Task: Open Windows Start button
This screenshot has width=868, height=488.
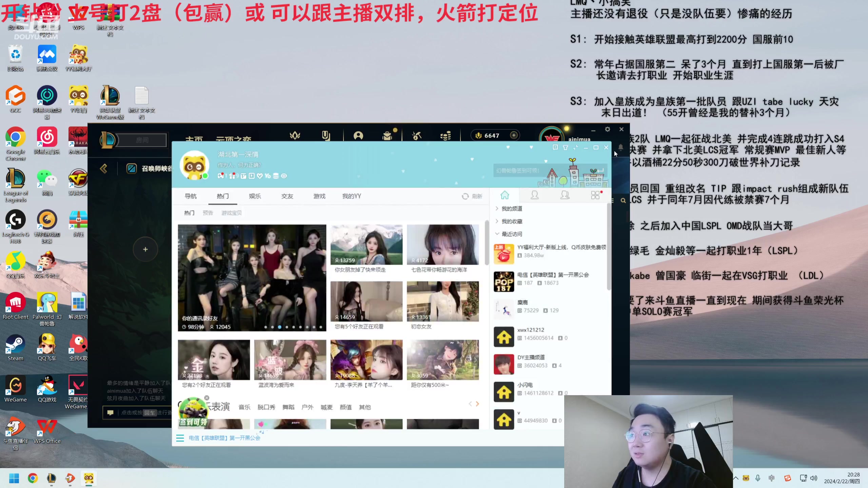Action: pyautogui.click(x=14, y=478)
